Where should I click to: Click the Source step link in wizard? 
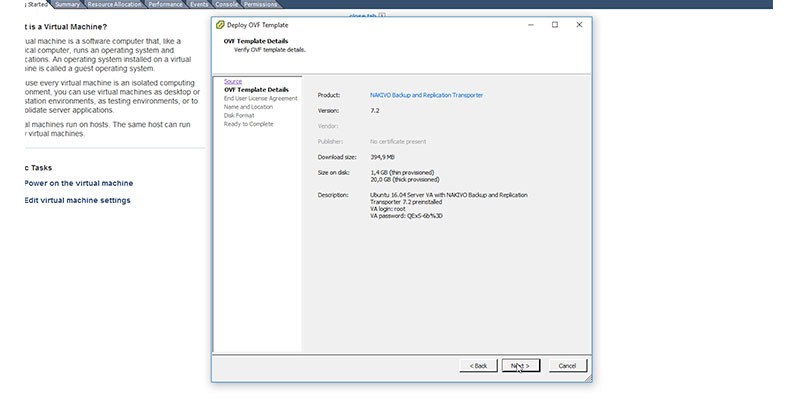[233, 81]
